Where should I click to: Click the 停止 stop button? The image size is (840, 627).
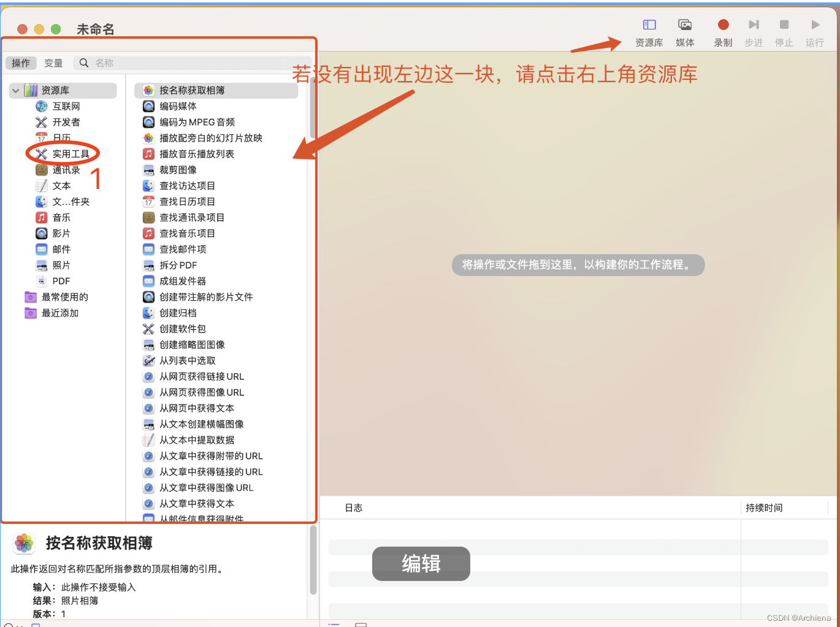click(x=784, y=33)
